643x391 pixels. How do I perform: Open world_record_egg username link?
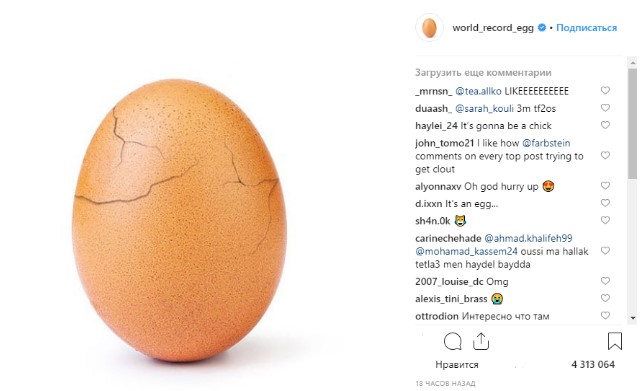[x=493, y=28]
